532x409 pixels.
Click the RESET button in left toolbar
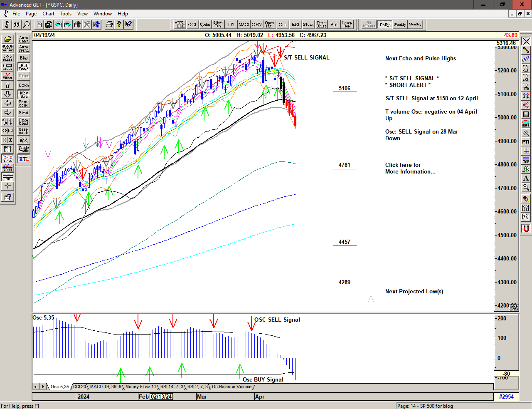(7, 57)
